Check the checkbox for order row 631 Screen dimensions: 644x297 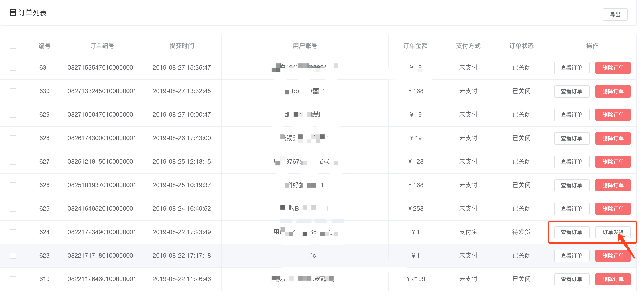pos(13,68)
